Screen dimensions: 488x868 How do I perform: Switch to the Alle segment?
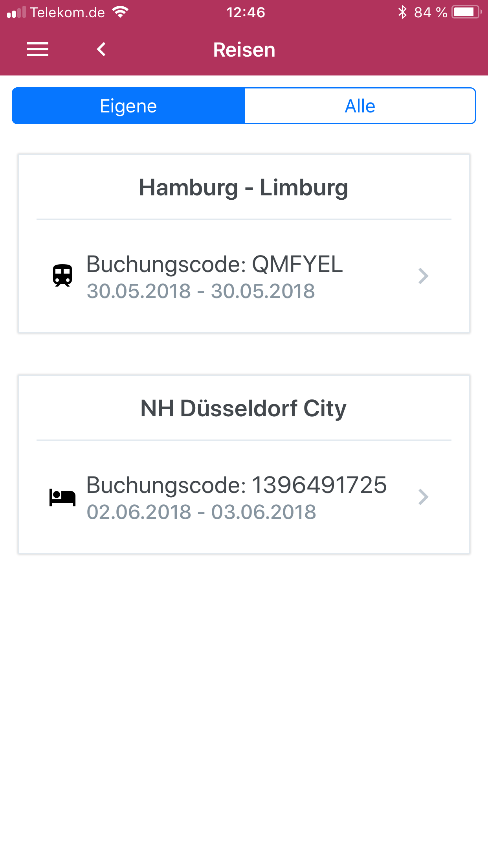click(360, 106)
